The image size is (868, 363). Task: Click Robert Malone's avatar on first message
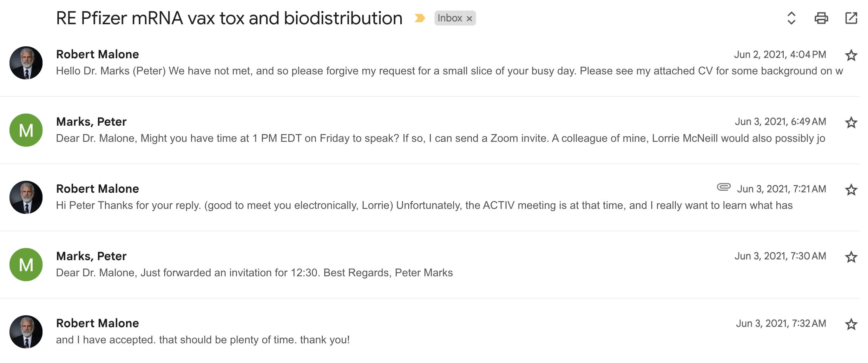coord(26,63)
